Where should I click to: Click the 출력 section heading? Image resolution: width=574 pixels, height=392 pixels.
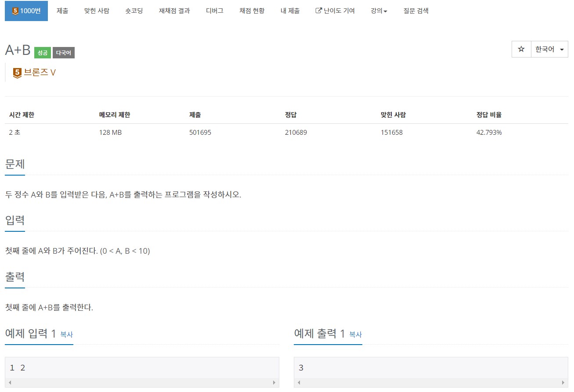tap(15, 277)
